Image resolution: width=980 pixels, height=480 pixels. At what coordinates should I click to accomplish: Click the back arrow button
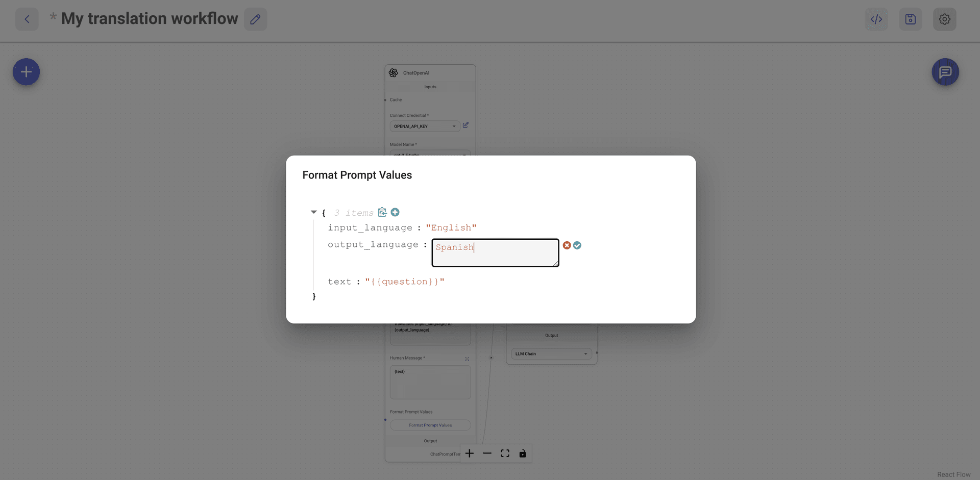click(x=27, y=19)
